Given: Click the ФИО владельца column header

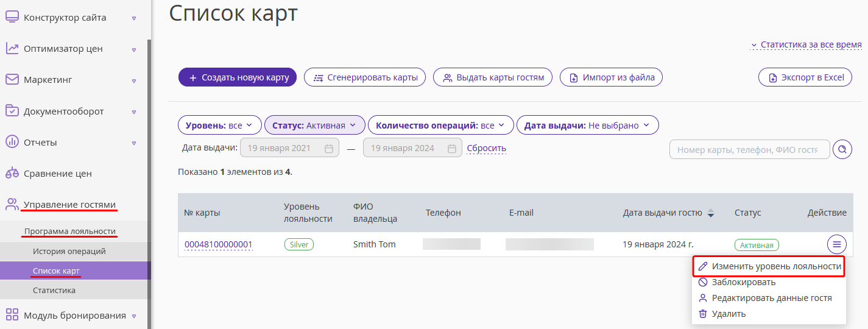Looking at the screenshot, I should click(x=375, y=213).
